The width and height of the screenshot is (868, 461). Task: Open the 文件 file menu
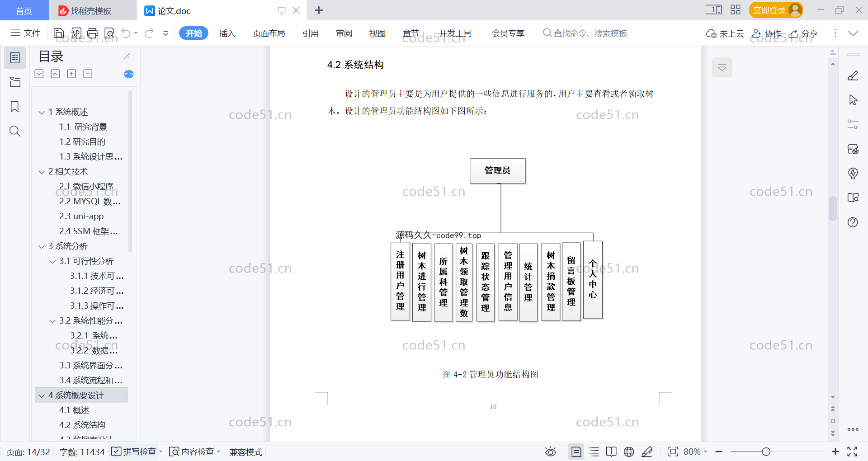tap(26, 33)
